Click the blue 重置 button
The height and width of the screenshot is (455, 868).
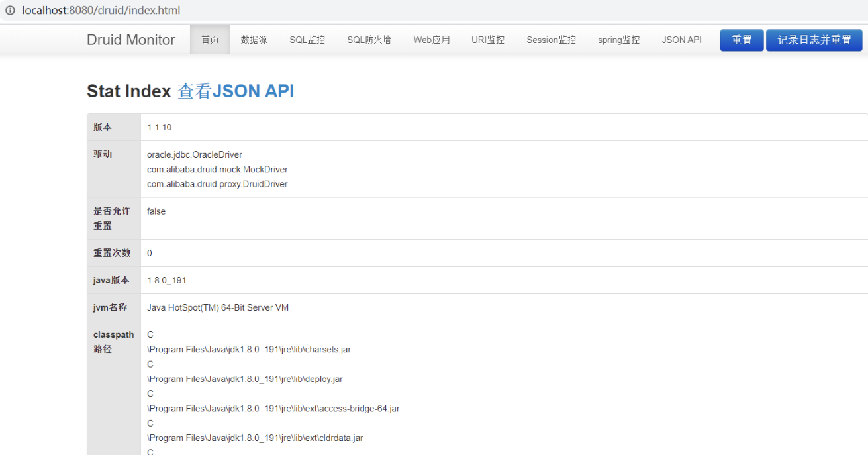[742, 40]
